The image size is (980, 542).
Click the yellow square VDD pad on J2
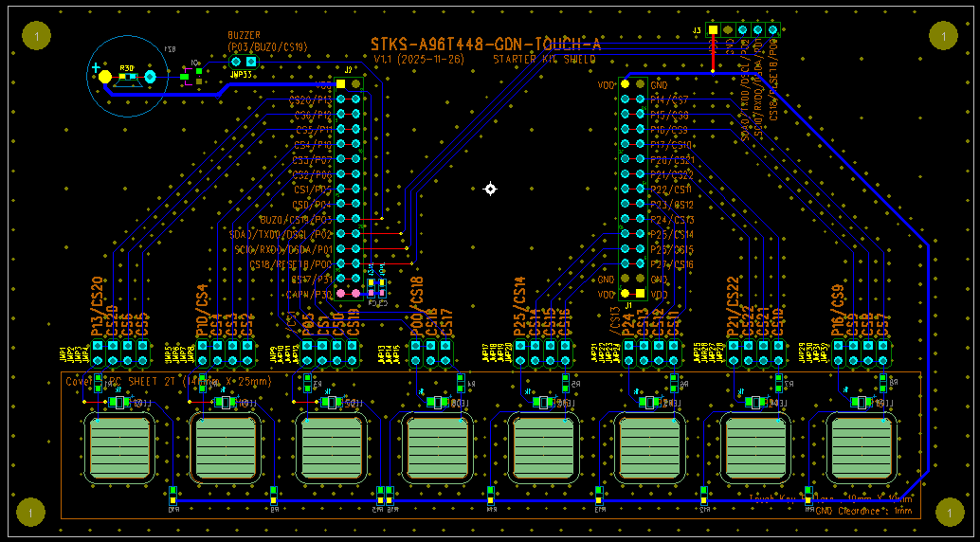click(x=341, y=84)
